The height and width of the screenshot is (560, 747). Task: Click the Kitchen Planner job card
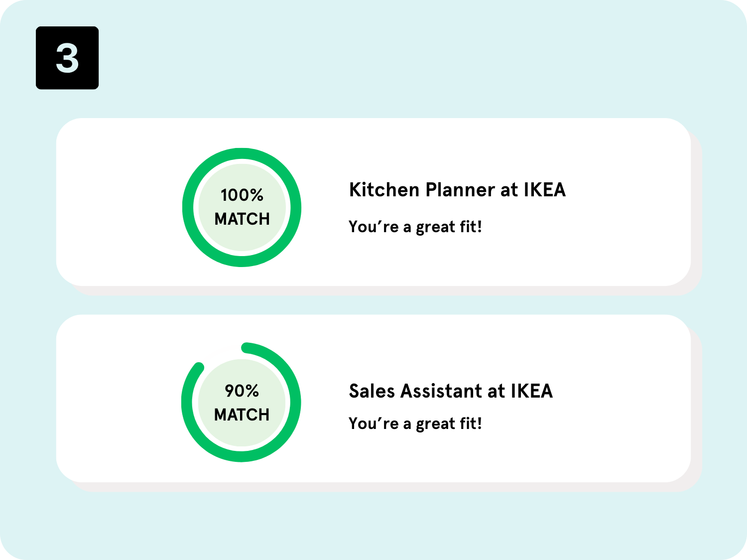point(373,202)
